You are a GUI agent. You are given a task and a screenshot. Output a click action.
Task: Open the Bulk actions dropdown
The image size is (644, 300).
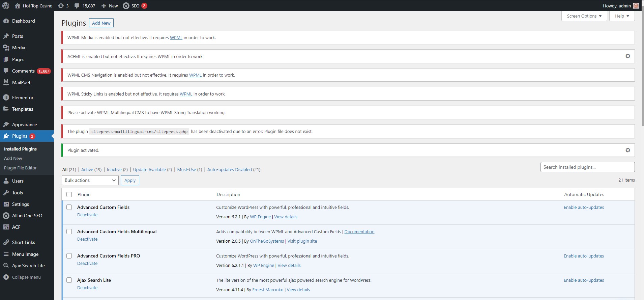(90, 180)
